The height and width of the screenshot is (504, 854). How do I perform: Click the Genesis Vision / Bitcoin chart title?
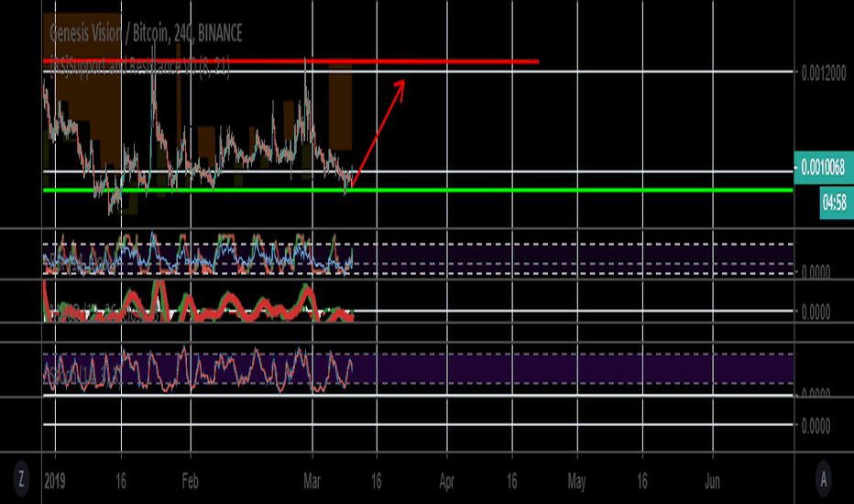point(146,34)
